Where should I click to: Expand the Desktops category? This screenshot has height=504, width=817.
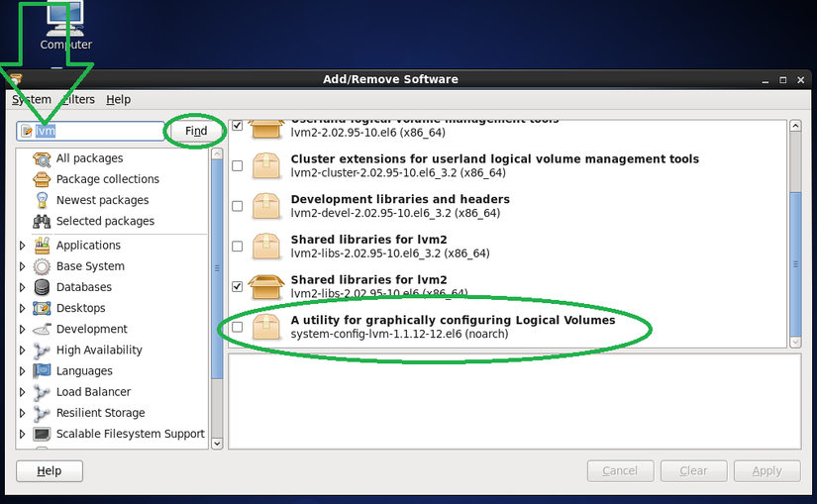pos(23,308)
